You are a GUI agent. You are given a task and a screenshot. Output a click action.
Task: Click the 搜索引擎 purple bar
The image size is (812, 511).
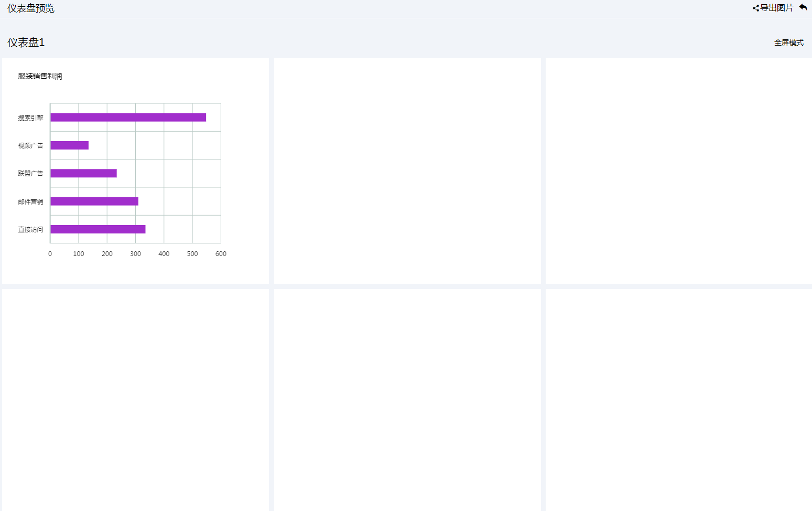pos(128,118)
